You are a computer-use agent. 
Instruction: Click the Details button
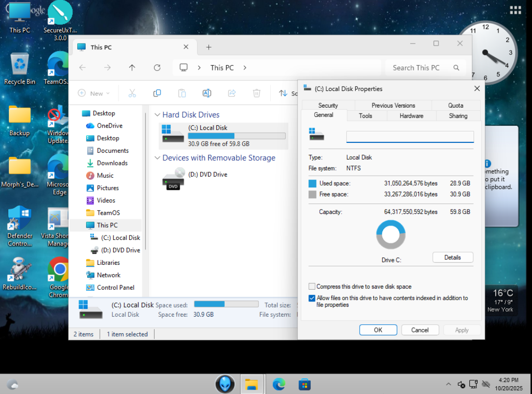pos(453,257)
